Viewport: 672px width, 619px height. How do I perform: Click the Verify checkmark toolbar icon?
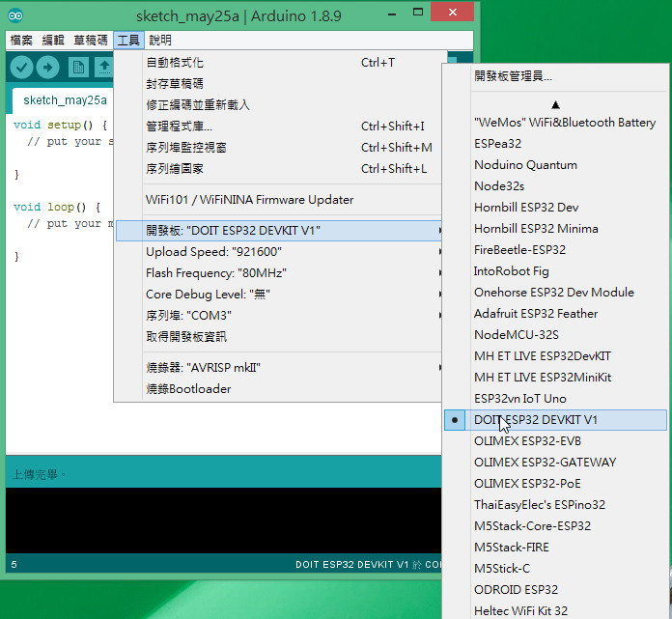(x=21, y=68)
